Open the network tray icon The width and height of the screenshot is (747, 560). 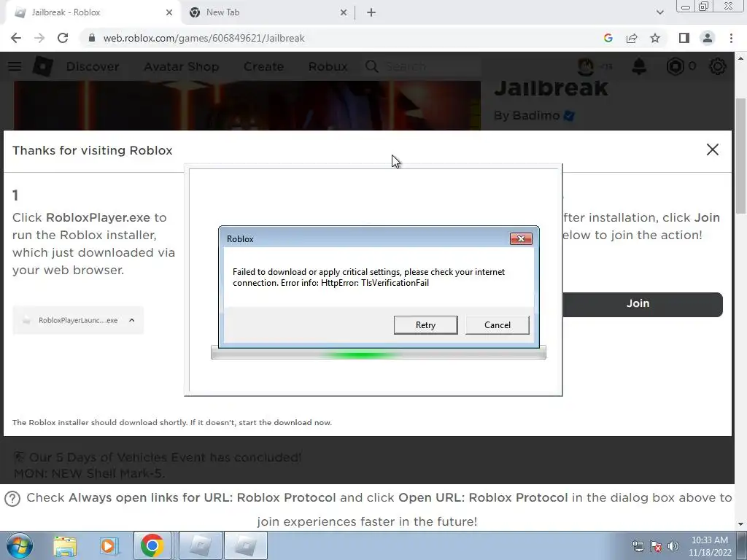point(638,546)
